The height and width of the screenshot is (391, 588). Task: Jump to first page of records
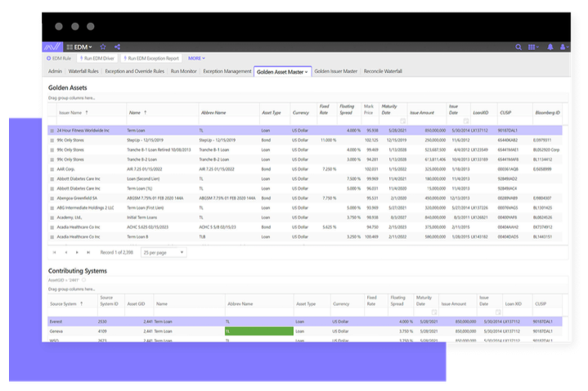coord(54,253)
